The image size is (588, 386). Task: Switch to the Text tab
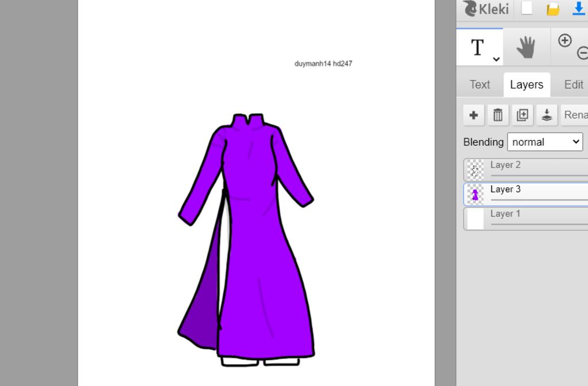[x=479, y=84]
